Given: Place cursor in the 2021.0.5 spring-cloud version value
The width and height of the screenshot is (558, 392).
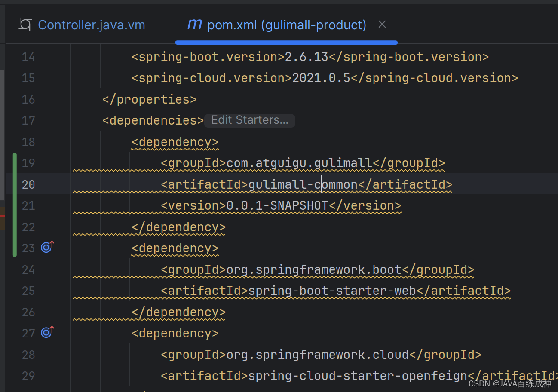Looking at the screenshot, I should pyautogui.click(x=321, y=78).
